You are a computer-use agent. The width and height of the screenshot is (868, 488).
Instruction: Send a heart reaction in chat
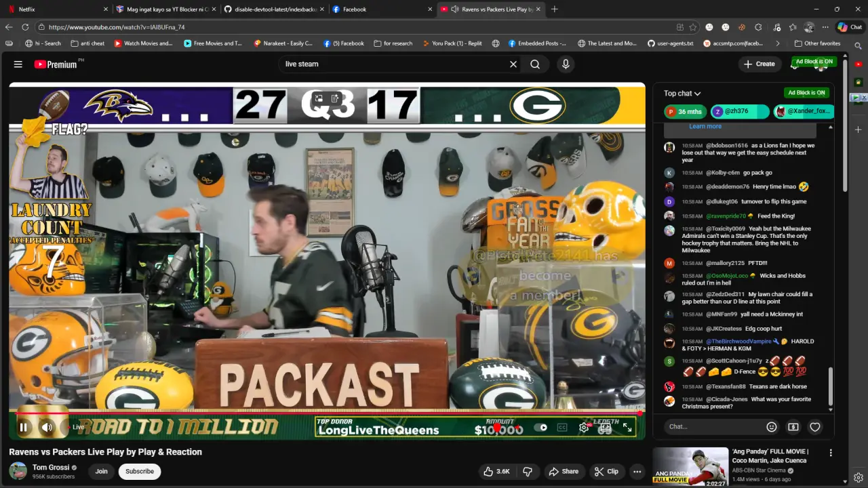coord(816,427)
